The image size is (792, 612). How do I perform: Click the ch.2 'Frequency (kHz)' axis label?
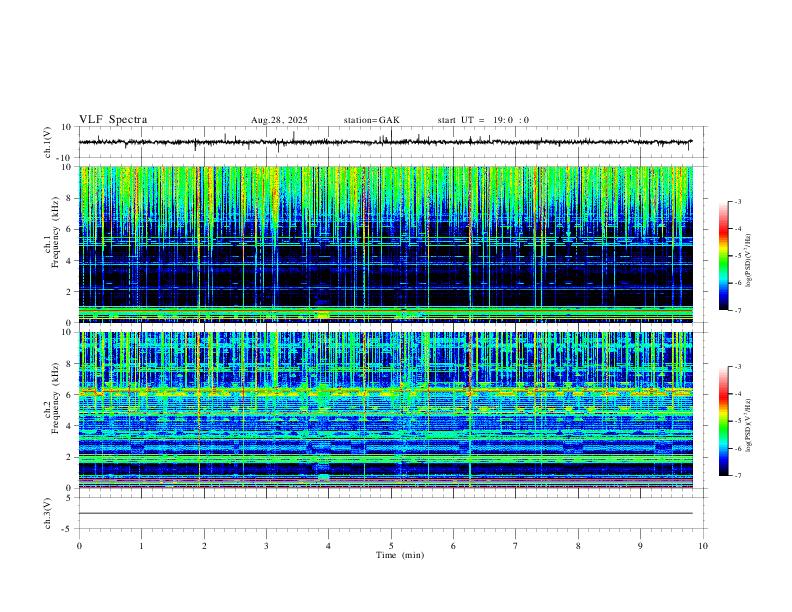click(55, 398)
